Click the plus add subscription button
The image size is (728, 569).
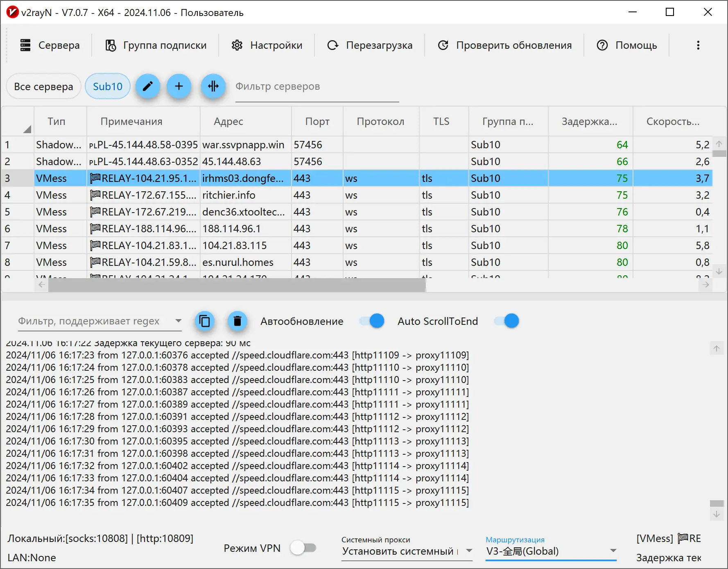click(179, 86)
